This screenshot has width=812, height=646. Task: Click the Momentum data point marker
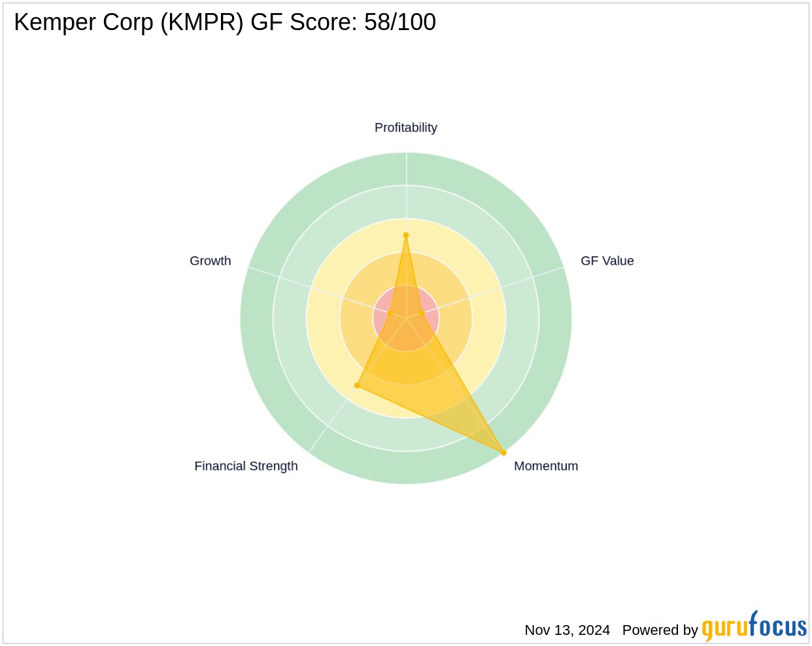click(503, 452)
